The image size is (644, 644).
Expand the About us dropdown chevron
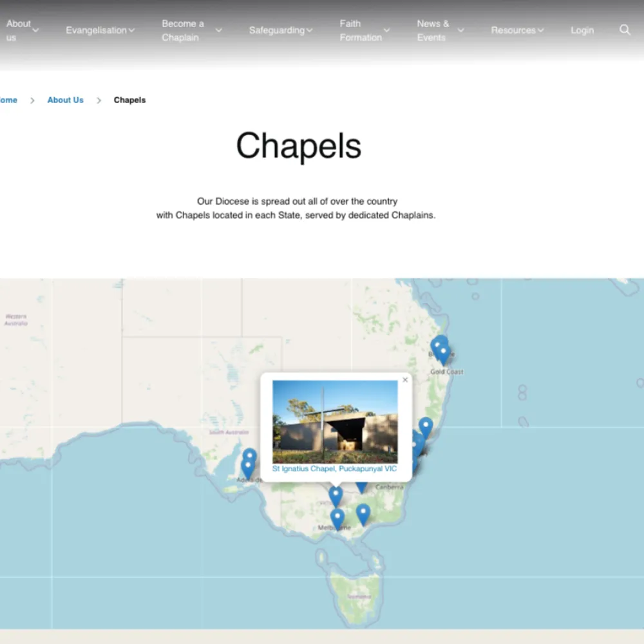click(35, 30)
